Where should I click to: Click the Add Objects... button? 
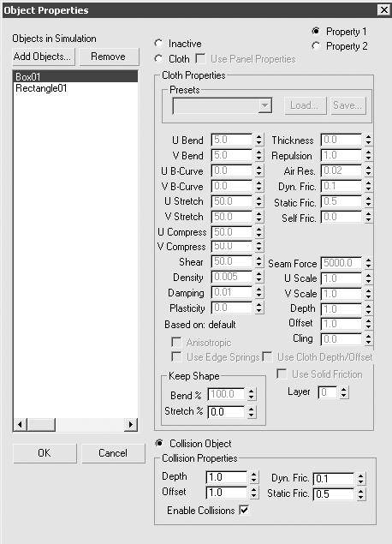44,57
